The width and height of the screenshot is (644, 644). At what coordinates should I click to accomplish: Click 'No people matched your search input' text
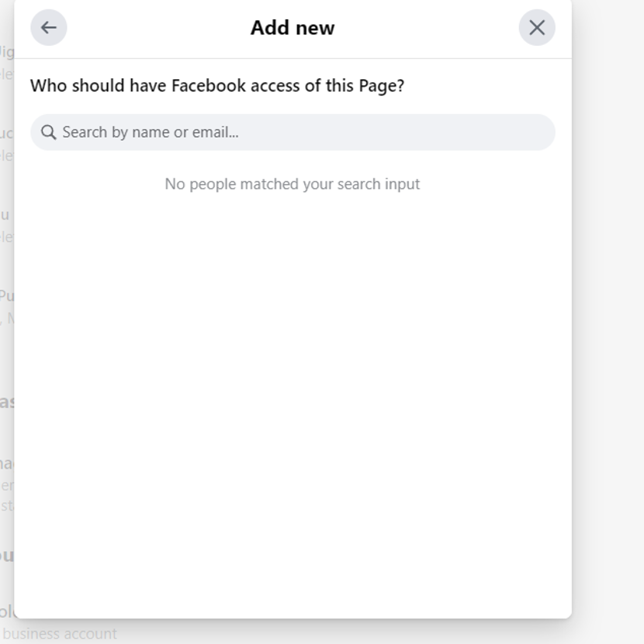(292, 184)
